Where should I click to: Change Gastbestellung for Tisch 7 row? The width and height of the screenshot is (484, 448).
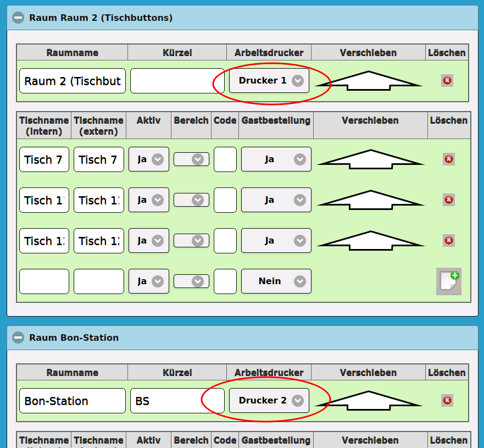[276, 159]
